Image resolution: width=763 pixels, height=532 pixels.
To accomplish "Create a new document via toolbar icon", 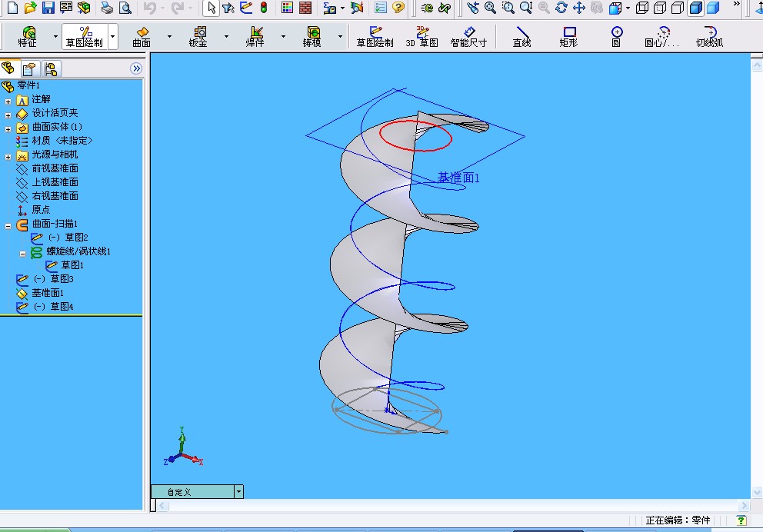I will point(12,7).
